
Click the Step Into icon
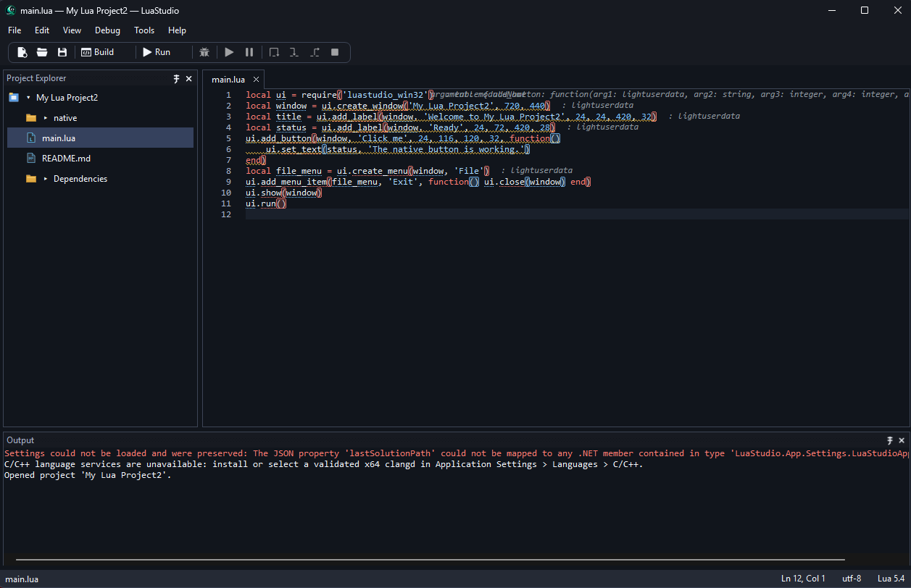point(294,52)
